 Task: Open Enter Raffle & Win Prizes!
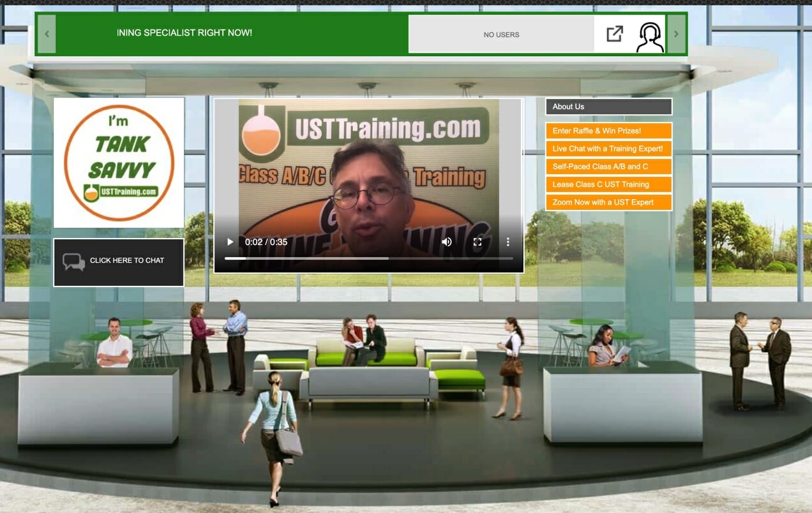[608, 131]
